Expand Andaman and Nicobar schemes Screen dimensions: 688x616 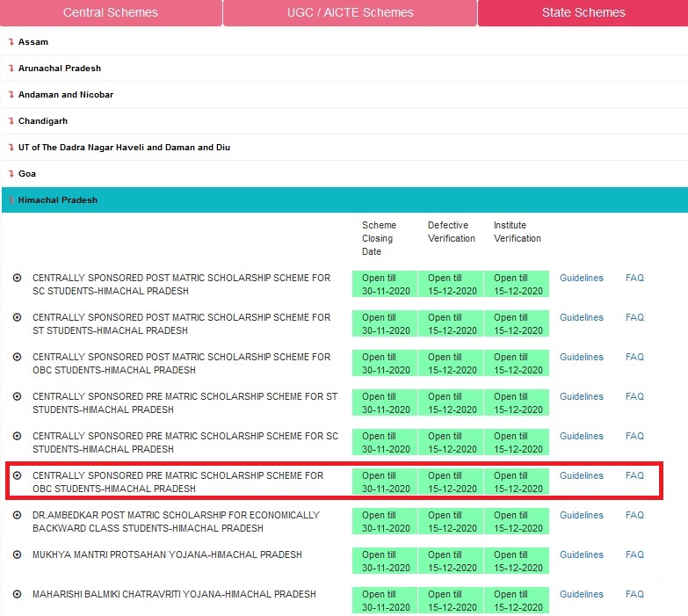click(65, 95)
